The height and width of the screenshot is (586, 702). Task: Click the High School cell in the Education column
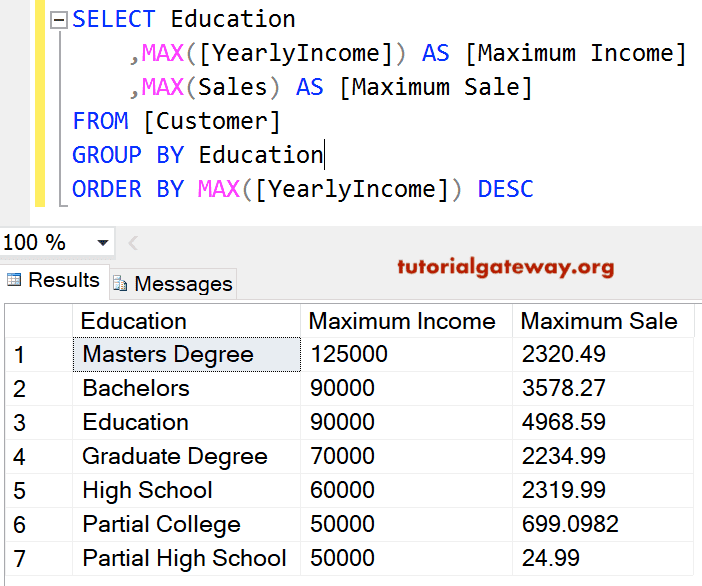(x=148, y=491)
